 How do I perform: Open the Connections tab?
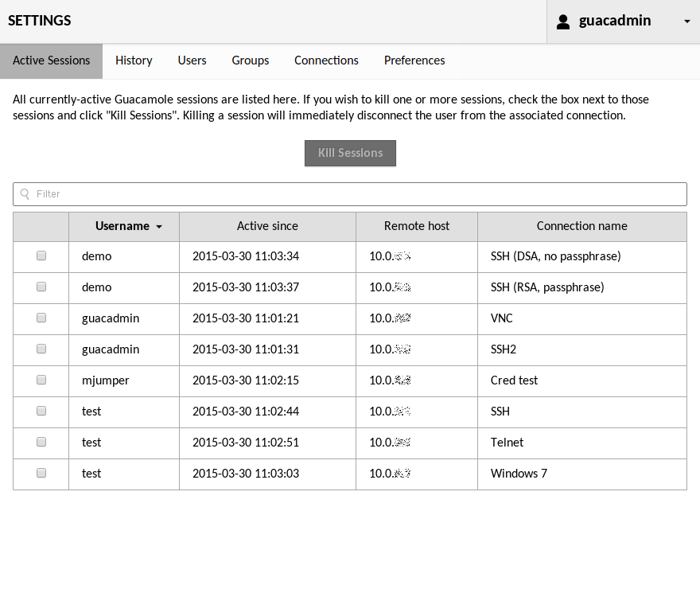[326, 60]
